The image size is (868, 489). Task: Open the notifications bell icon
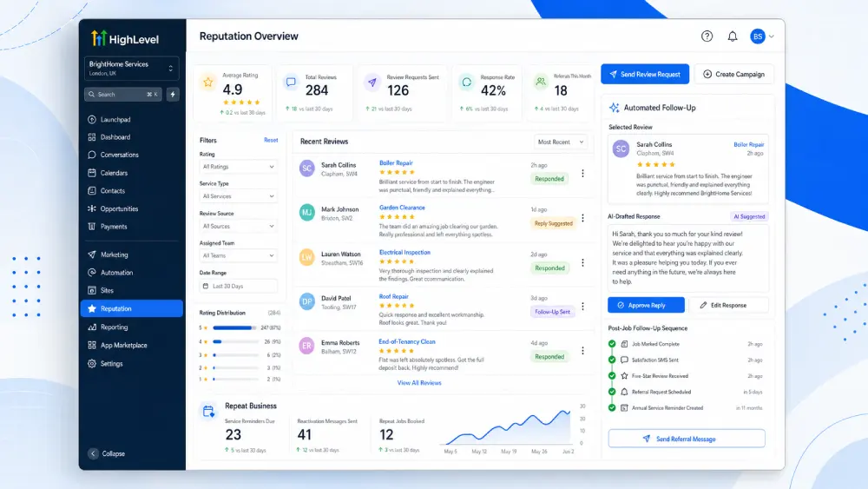(732, 36)
